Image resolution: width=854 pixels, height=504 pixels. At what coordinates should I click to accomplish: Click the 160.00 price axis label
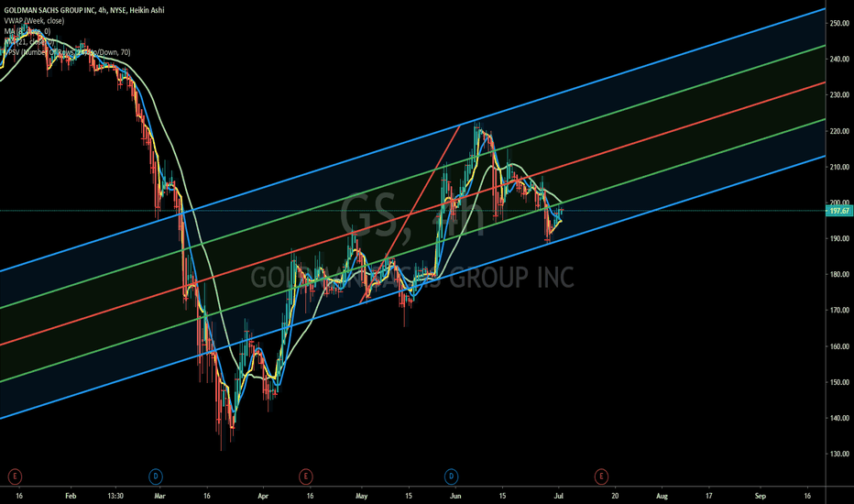(x=839, y=346)
